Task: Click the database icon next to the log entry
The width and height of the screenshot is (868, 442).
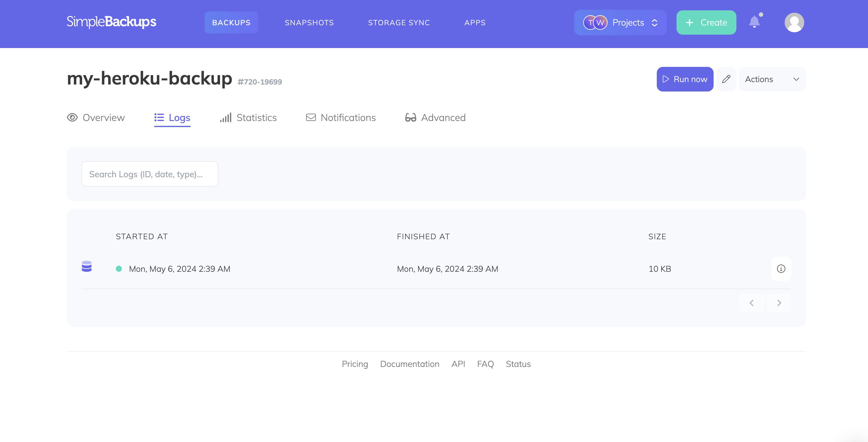Action: point(87,267)
